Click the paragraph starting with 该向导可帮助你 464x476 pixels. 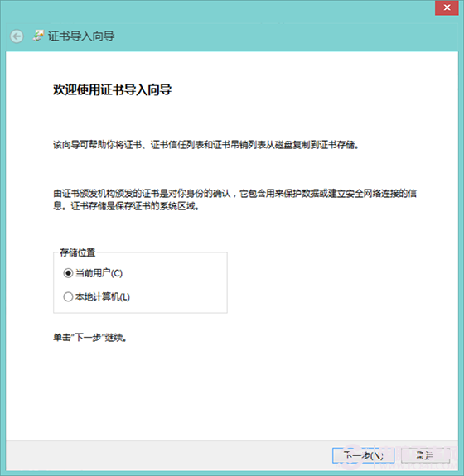206,145
